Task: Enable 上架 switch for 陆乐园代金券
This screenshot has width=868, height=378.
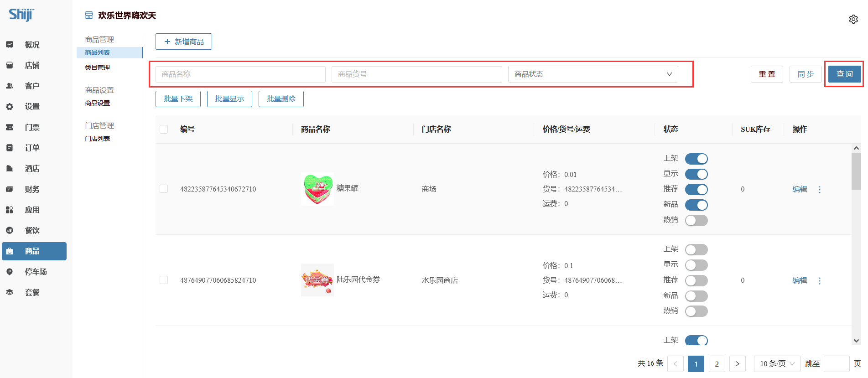Action: pos(696,249)
